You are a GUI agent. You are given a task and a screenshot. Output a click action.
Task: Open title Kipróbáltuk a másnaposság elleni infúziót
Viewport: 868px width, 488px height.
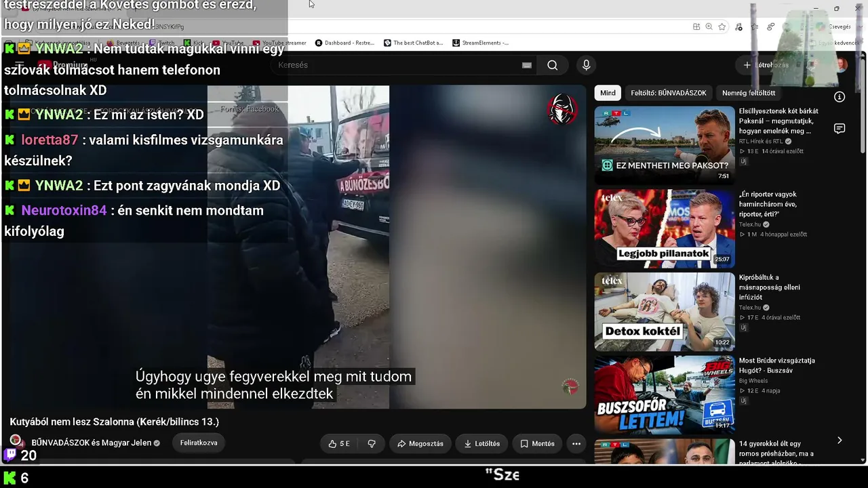(770, 287)
